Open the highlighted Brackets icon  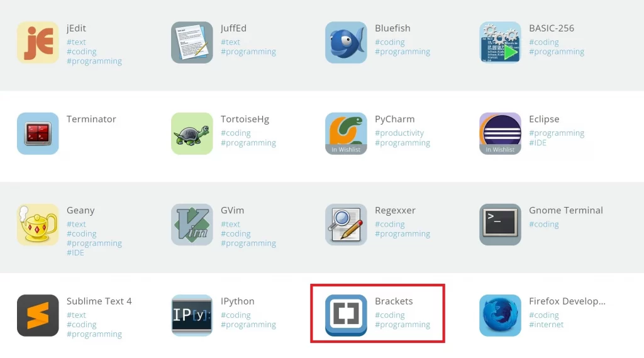346,315
